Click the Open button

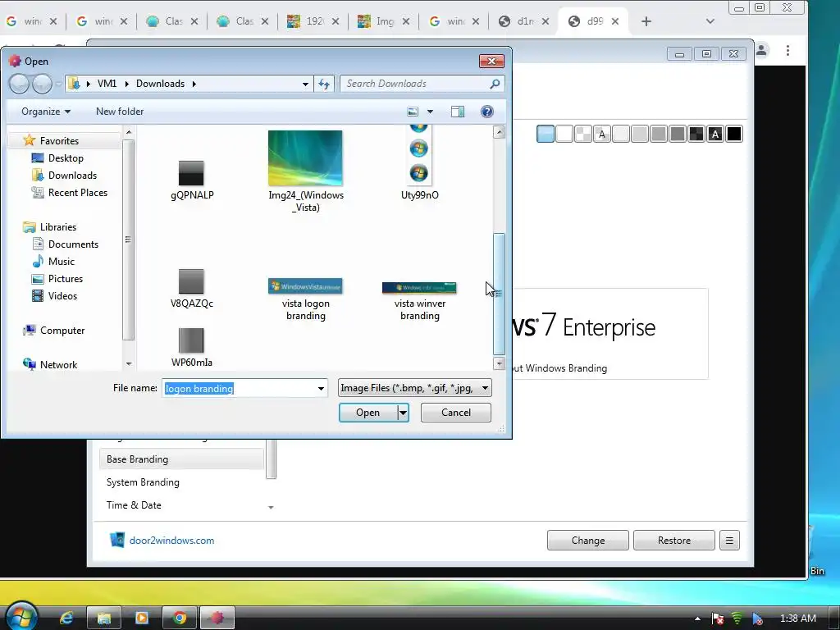[368, 413]
